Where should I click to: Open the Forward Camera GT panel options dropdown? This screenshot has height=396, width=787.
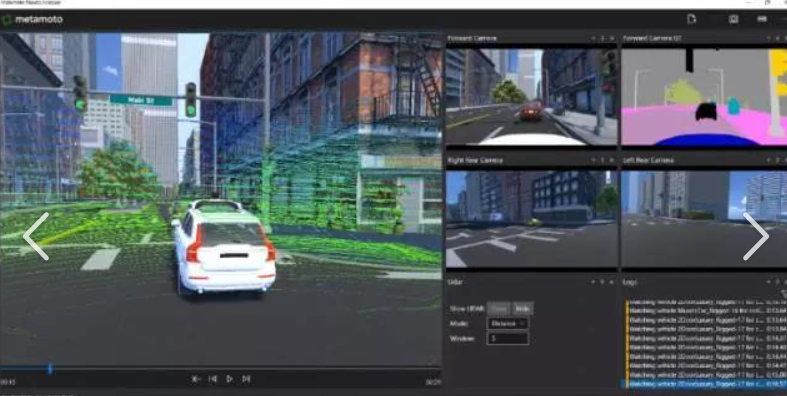(x=769, y=38)
